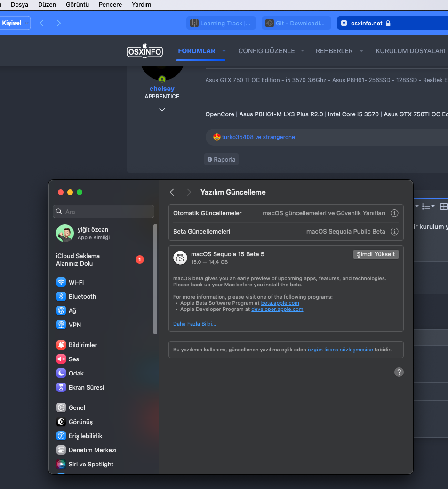Open Genel general settings
Image resolution: width=448 pixels, height=489 pixels.
71,407
